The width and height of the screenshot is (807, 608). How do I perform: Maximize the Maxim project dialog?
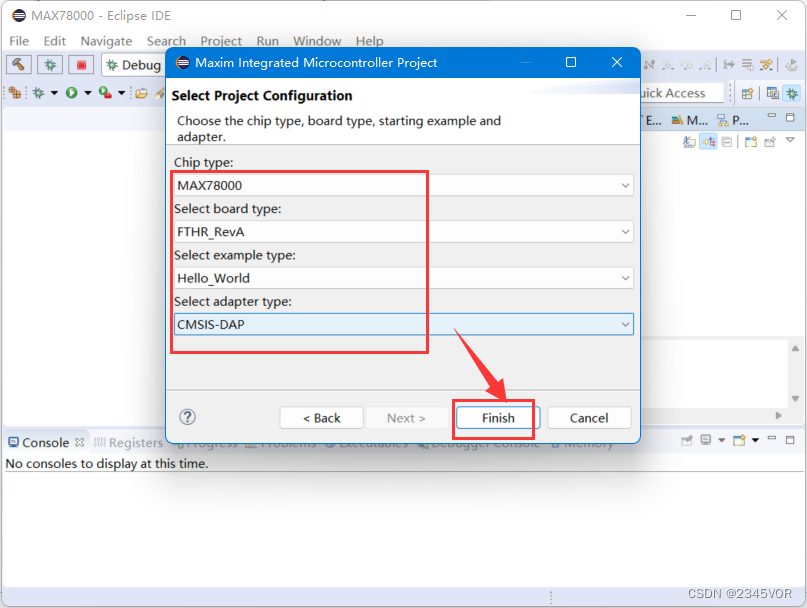571,62
